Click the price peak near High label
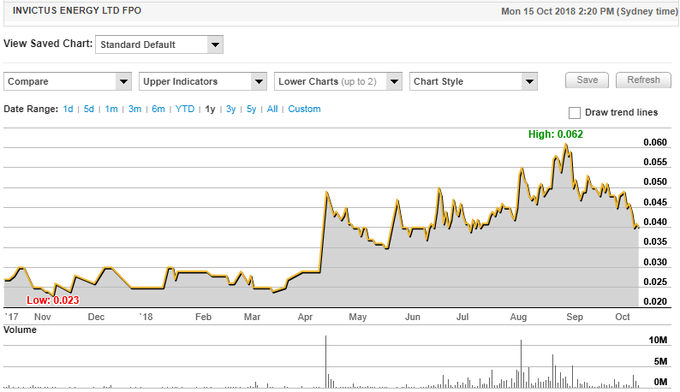The image size is (680, 392). pyautogui.click(x=566, y=144)
